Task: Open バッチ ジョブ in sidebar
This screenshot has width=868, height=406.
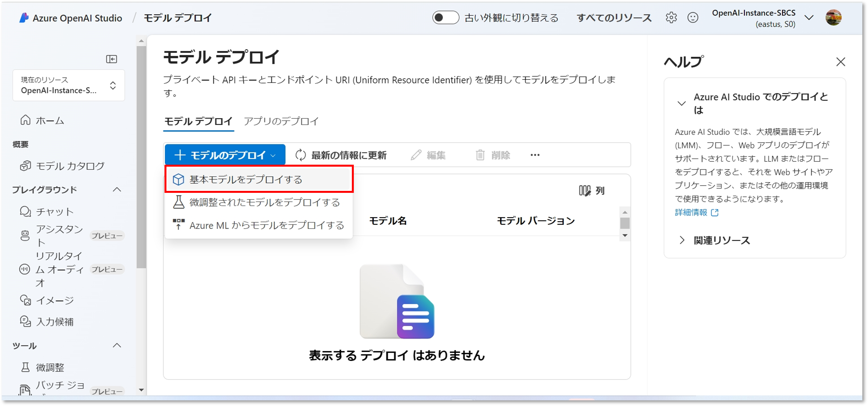Action: click(x=71, y=388)
